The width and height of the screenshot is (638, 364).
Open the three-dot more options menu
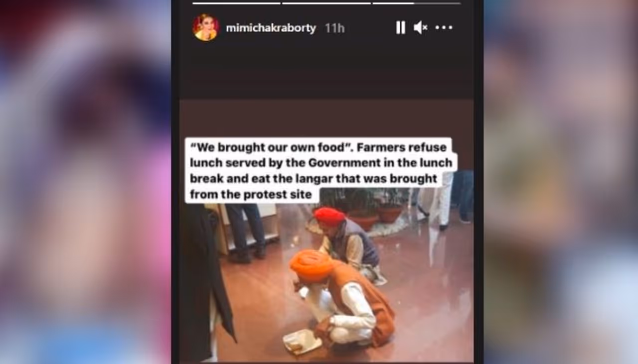(444, 28)
